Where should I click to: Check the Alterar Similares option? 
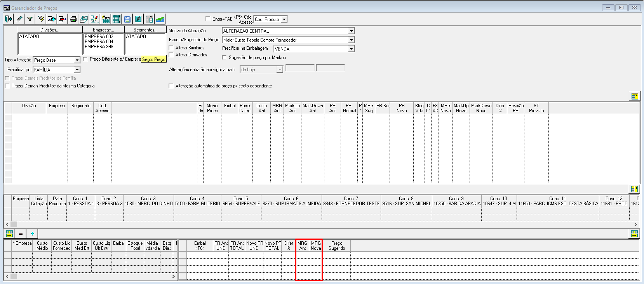click(171, 48)
